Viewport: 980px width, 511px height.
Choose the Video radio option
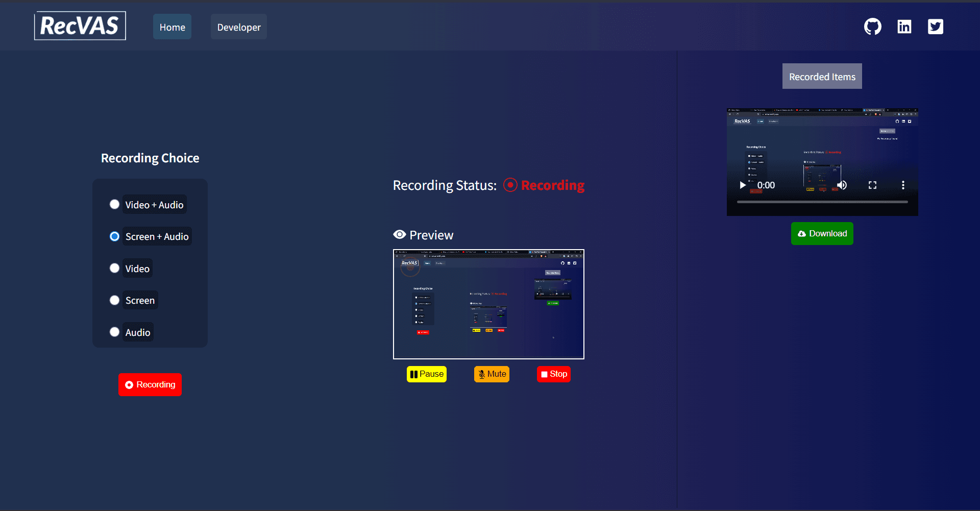coord(114,268)
